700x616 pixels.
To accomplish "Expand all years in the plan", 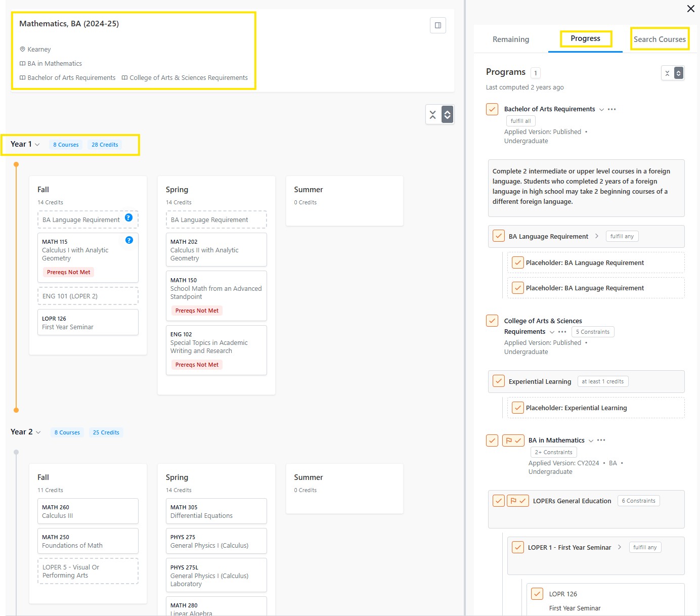I will click(x=447, y=115).
